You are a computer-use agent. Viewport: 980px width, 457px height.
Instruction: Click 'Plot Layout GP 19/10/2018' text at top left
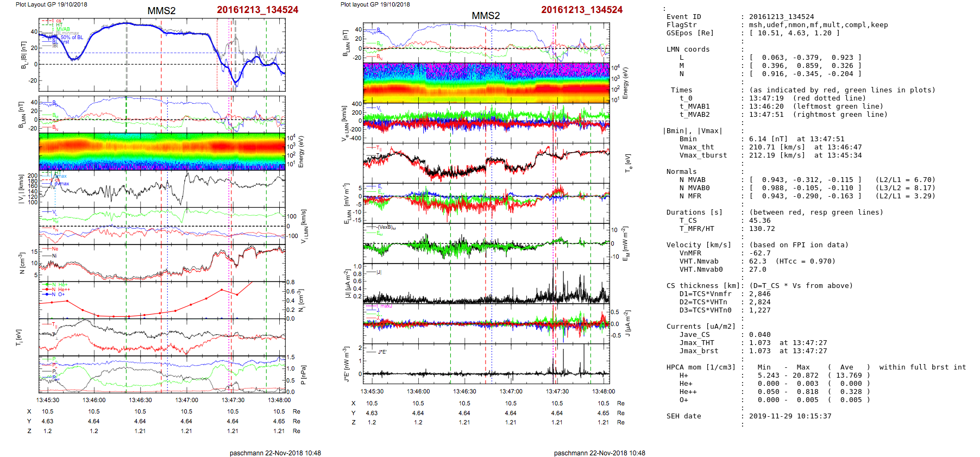(51, 4)
